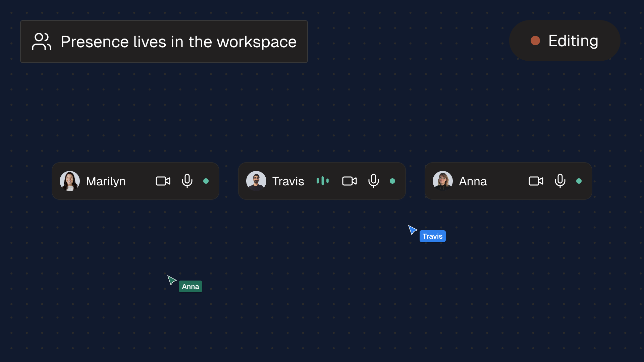Click the name Anna on her presence card
The height and width of the screenshot is (362, 644).
pos(473,181)
